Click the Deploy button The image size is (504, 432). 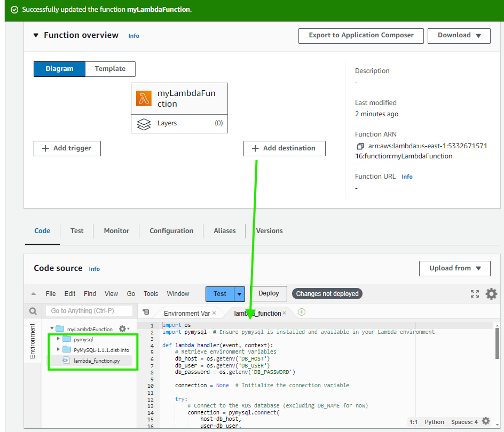click(269, 293)
